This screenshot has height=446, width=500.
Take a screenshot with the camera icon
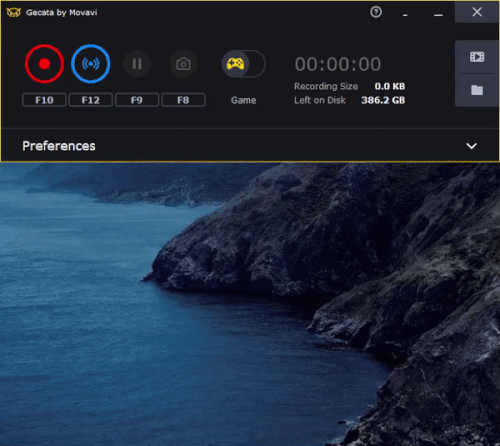click(x=183, y=64)
